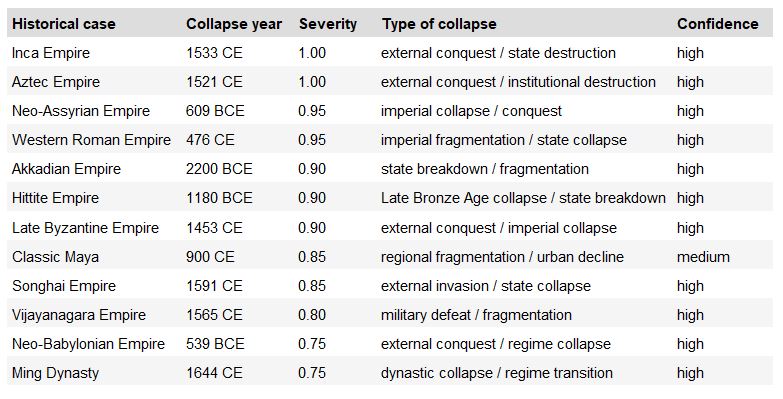Click the 1453 CE collapse year
The height and width of the screenshot is (399, 783).
tap(214, 228)
